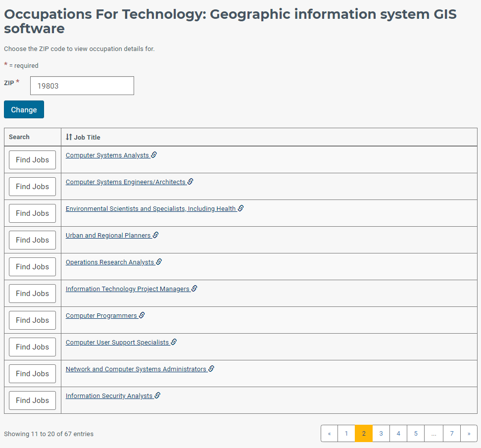
Task: Click the link icon next to Environmental Scientists and Specialists
Action: coord(241,208)
